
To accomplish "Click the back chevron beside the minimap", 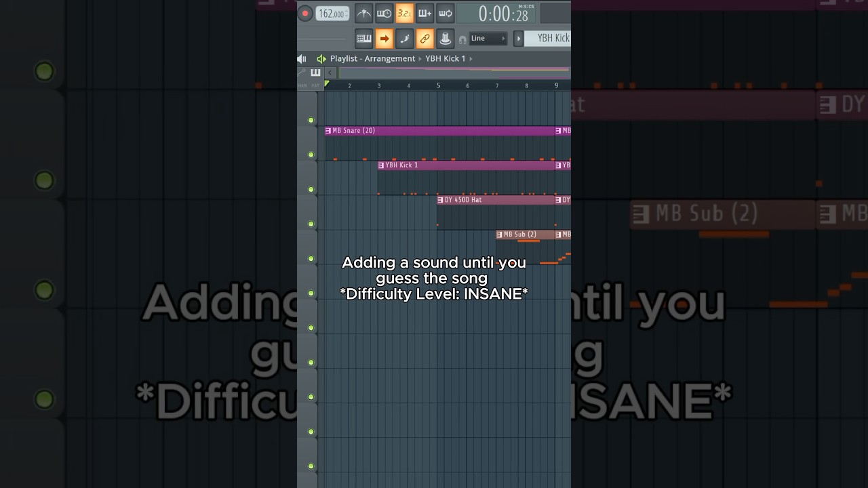I will pyautogui.click(x=330, y=73).
